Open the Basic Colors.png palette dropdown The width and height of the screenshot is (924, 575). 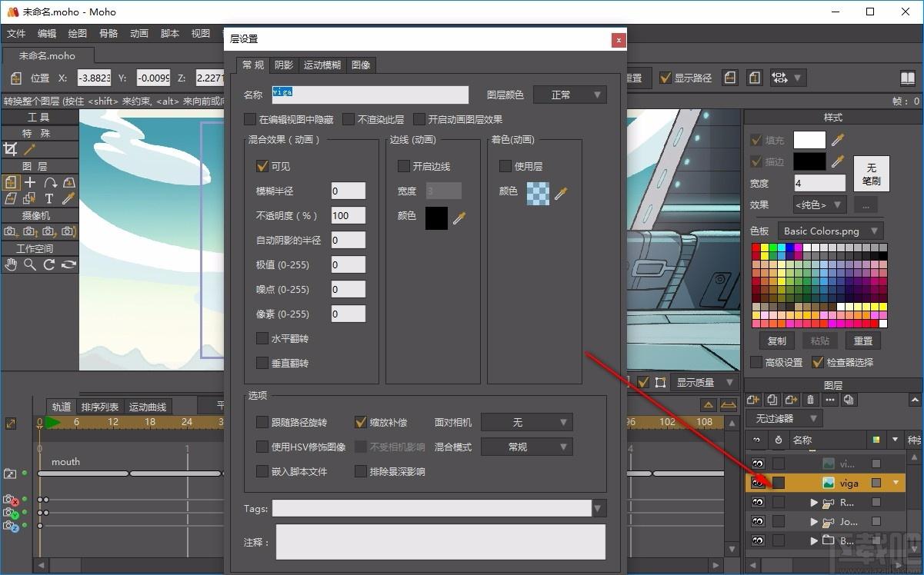tap(829, 231)
